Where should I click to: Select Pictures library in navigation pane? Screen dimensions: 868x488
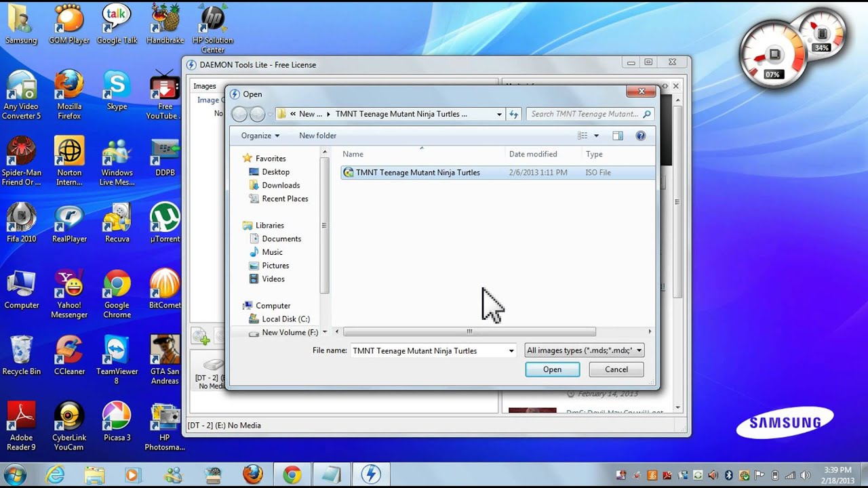tap(269, 266)
